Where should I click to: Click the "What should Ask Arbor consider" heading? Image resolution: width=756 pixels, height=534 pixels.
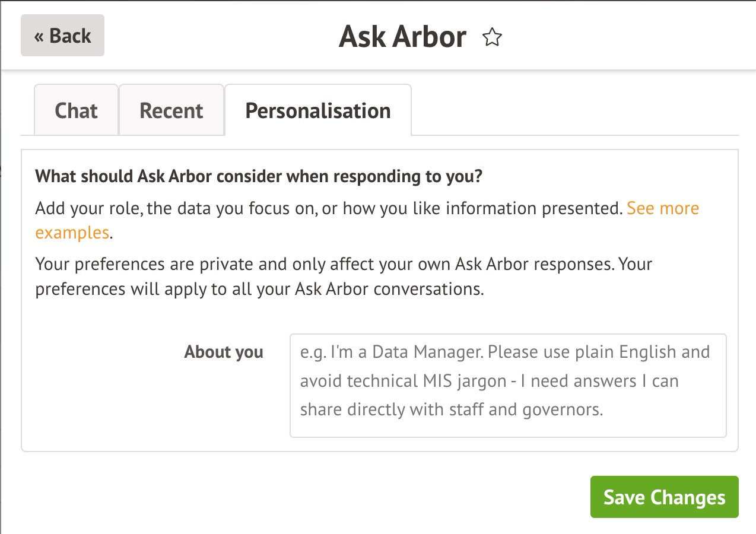pos(258,177)
